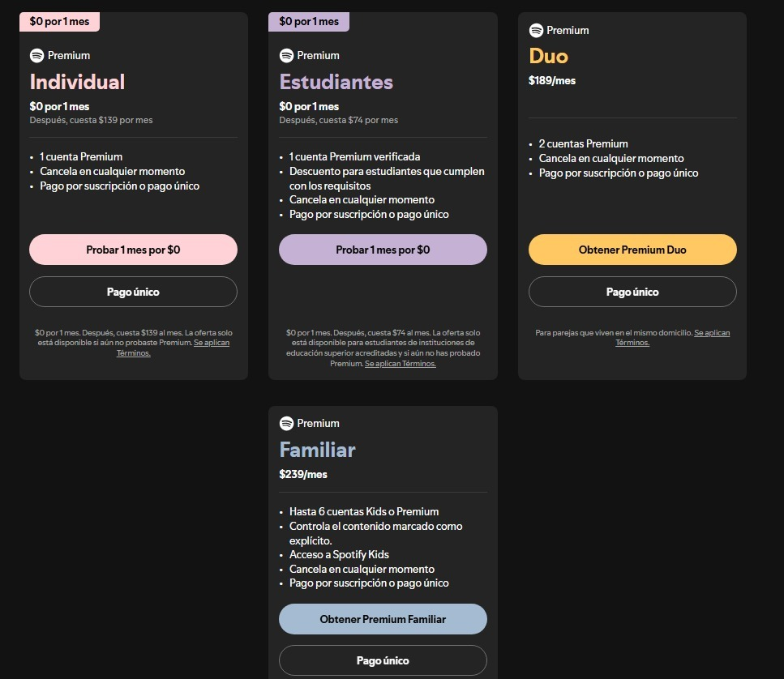This screenshot has width=784, height=679.
Task: Select the Individual plan heading
Action: point(78,82)
